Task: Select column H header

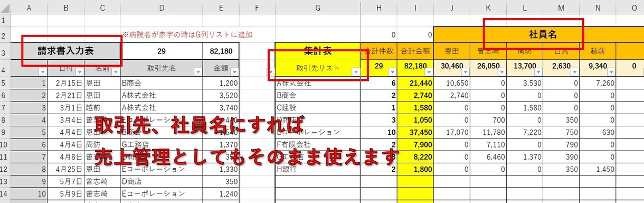Action: coord(378,7)
